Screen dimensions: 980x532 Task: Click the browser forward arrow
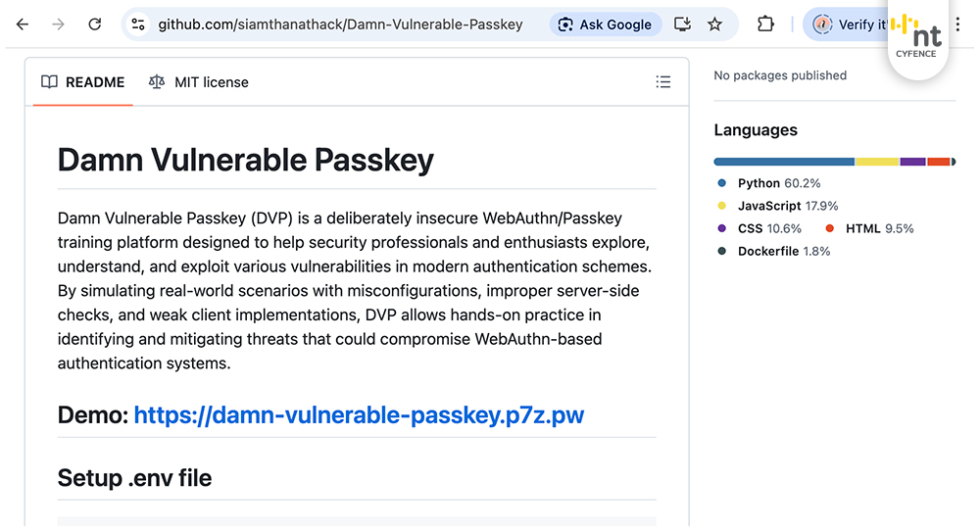coord(59,24)
